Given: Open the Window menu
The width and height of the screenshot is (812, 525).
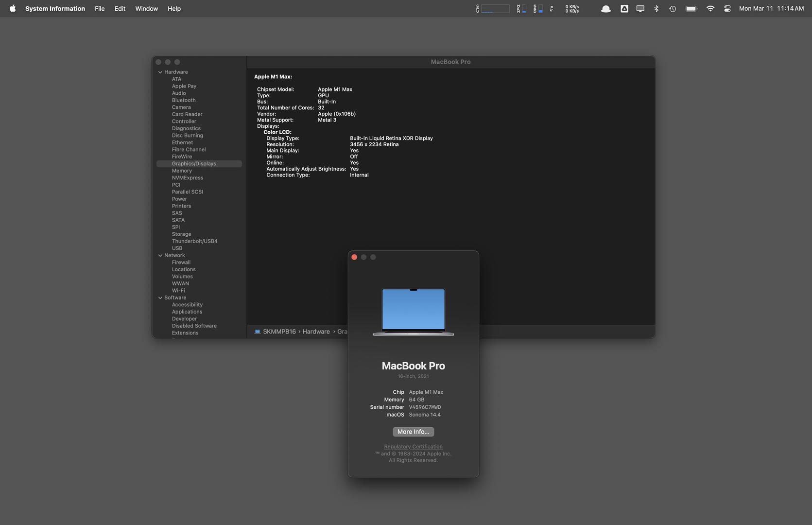Looking at the screenshot, I should [x=146, y=8].
